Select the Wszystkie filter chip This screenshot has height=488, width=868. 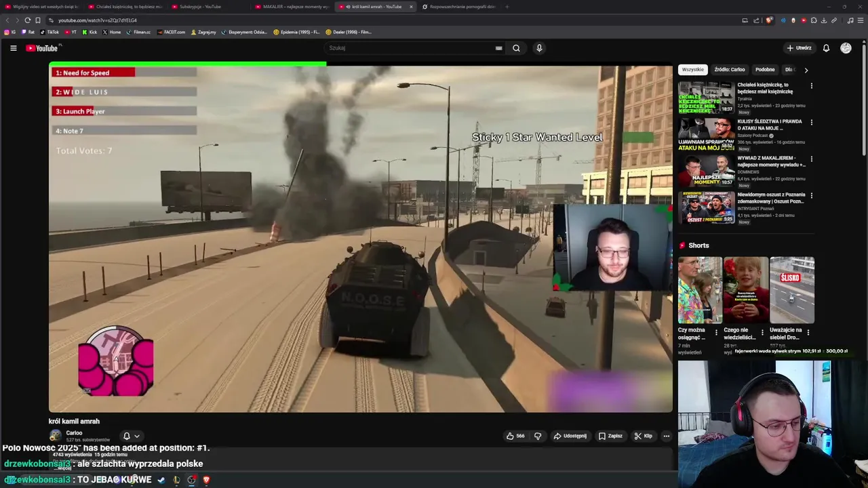(x=693, y=70)
